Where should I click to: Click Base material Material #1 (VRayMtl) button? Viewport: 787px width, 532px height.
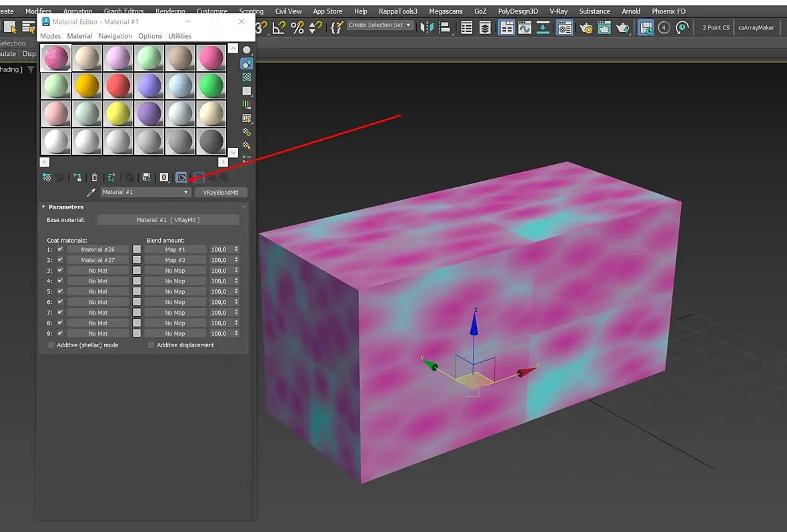click(x=168, y=220)
